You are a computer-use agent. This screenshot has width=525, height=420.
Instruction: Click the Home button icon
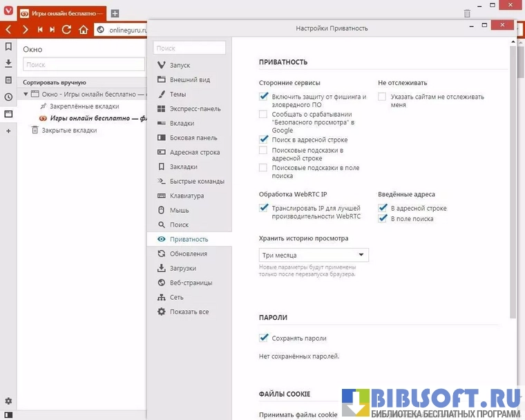(84, 30)
